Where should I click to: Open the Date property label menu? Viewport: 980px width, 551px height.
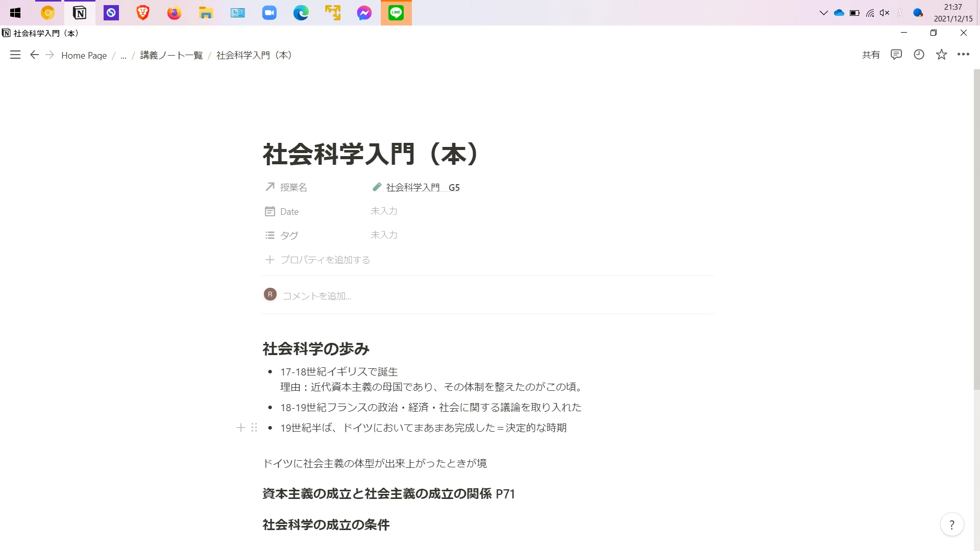pos(282,211)
